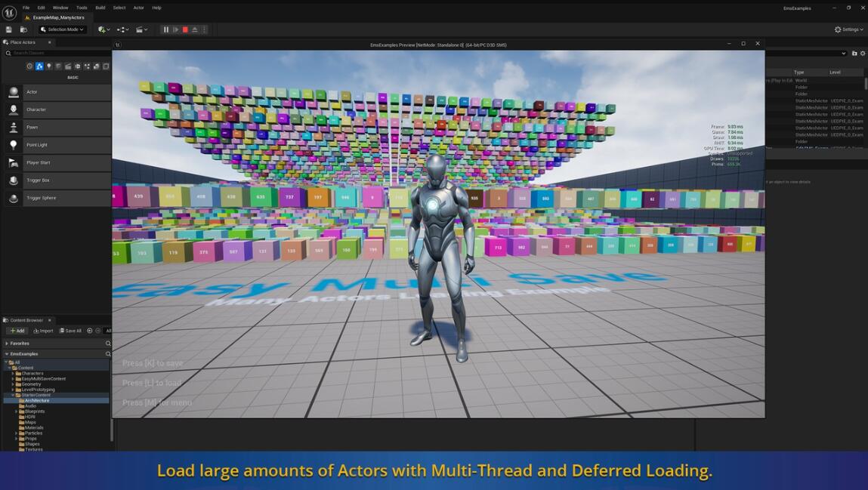Click the Point Light actor icon
868x490 pixels.
(14, 145)
